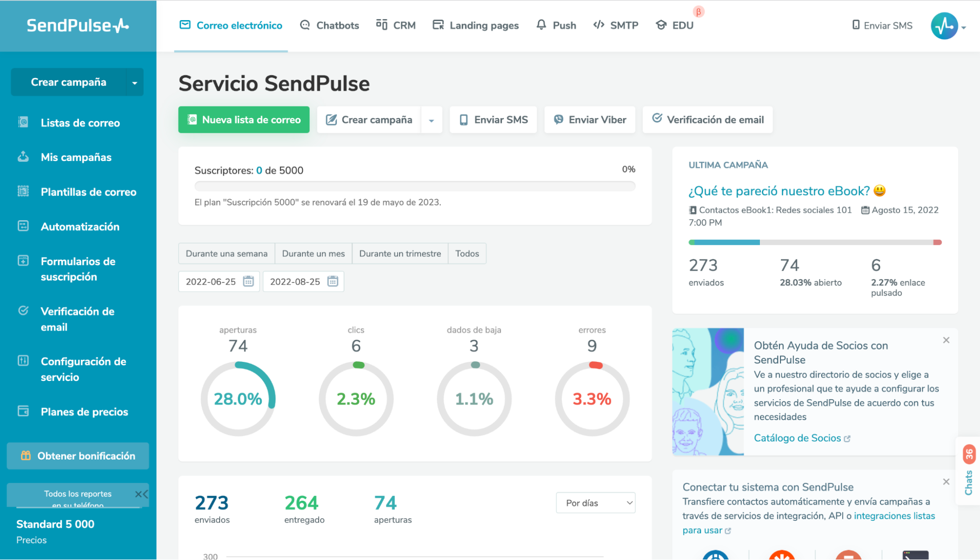Image resolution: width=980 pixels, height=560 pixels.
Task: Open the Catálogo de Socios link
Action: 802,438
